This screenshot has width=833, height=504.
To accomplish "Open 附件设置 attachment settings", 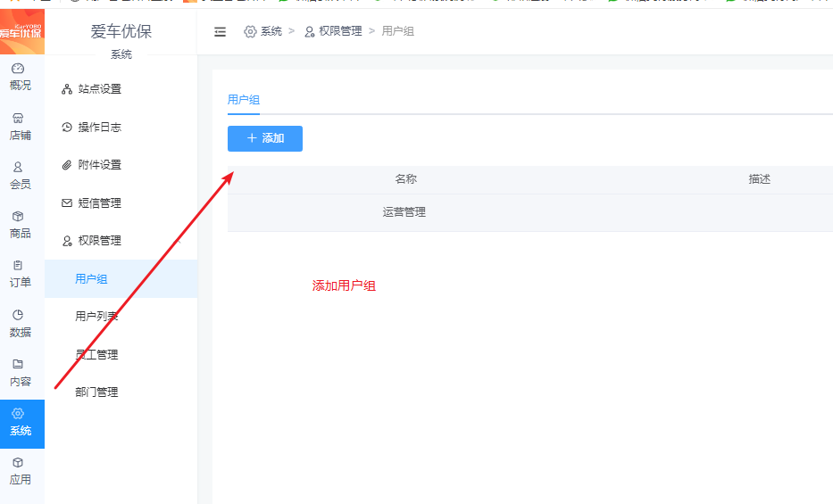I will click(121, 165).
